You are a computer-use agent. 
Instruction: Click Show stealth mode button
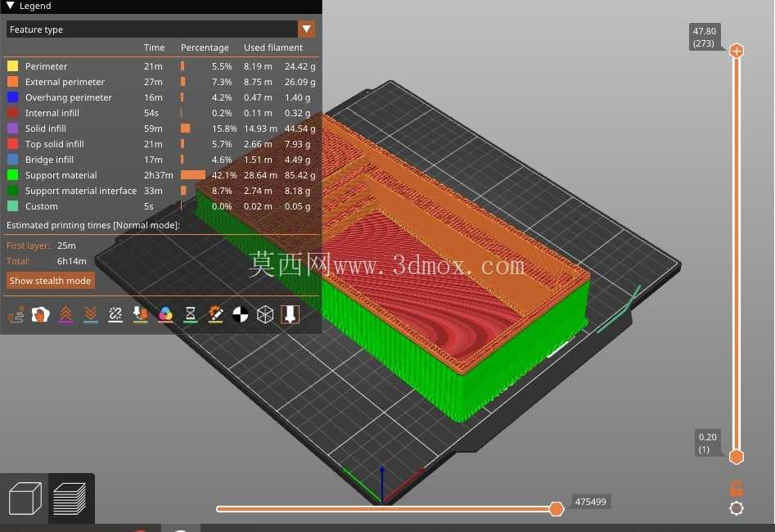pos(51,281)
